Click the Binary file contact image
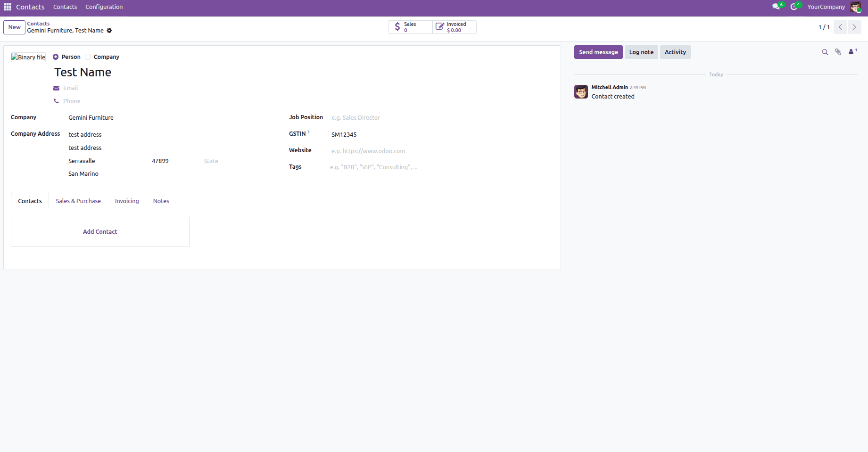Image resolution: width=868 pixels, height=452 pixels. click(x=28, y=57)
